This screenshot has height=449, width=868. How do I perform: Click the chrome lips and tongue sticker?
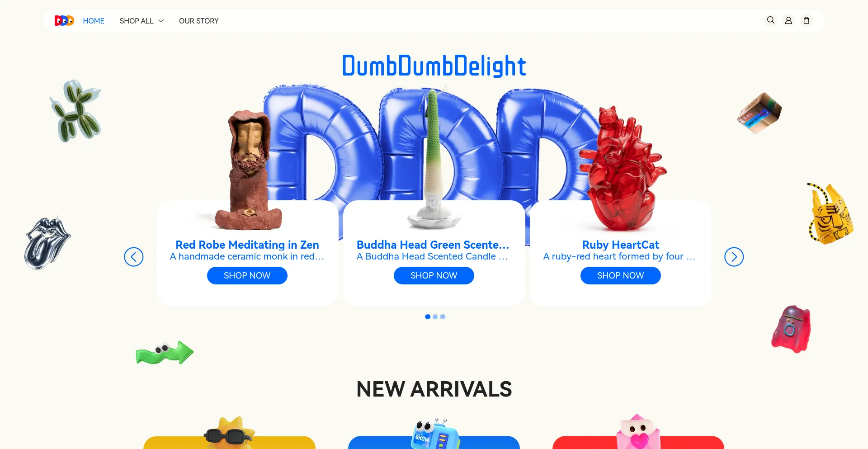click(47, 243)
